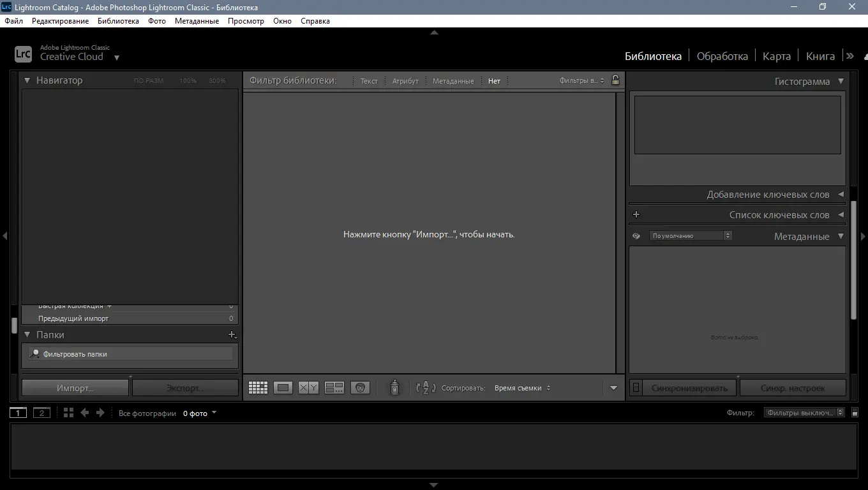The image size is (868, 490).
Task: Click the Lrc logo icon
Action: [23, 54]
